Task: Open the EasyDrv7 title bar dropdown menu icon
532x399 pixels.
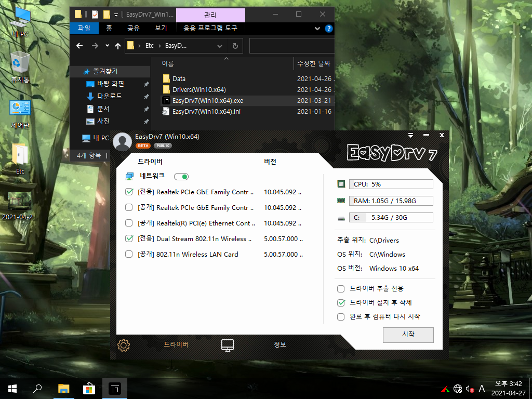Action: click(x=410, y=135)
